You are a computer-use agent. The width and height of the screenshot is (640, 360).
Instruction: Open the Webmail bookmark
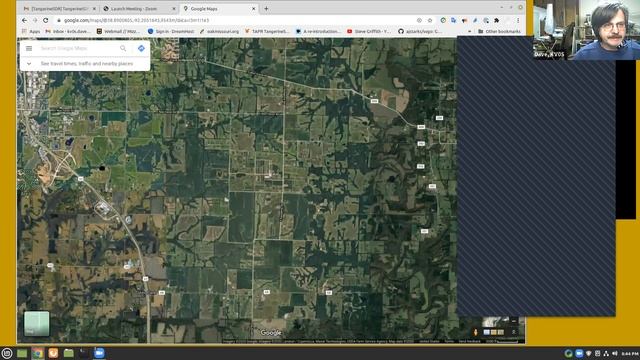coord(119,31)
